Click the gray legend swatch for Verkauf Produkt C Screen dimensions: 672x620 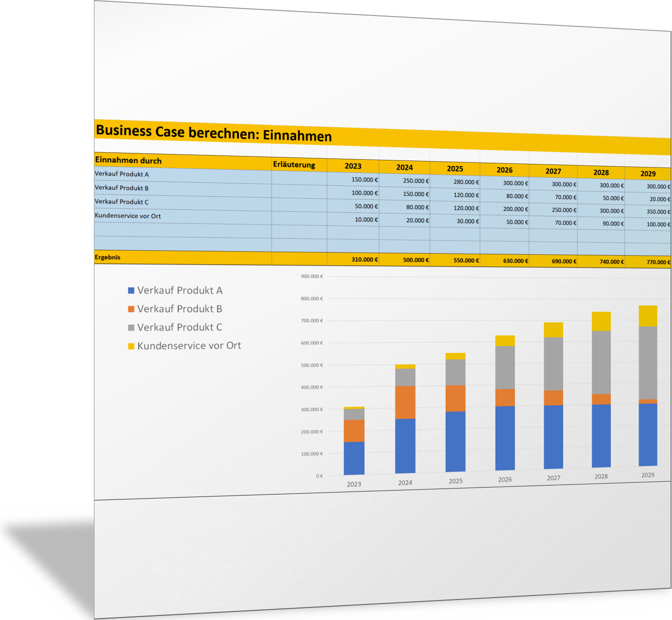tap(131, 327)
